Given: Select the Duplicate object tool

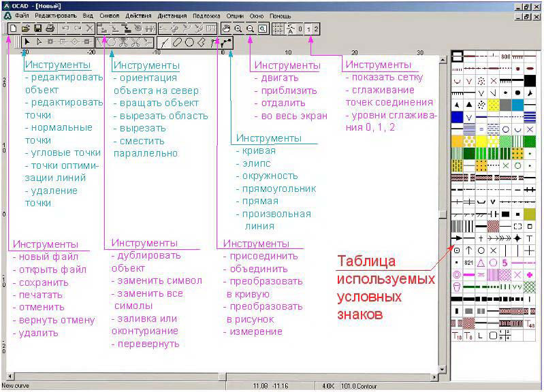Looking at the screenshot, I should (x=101, y=29).
